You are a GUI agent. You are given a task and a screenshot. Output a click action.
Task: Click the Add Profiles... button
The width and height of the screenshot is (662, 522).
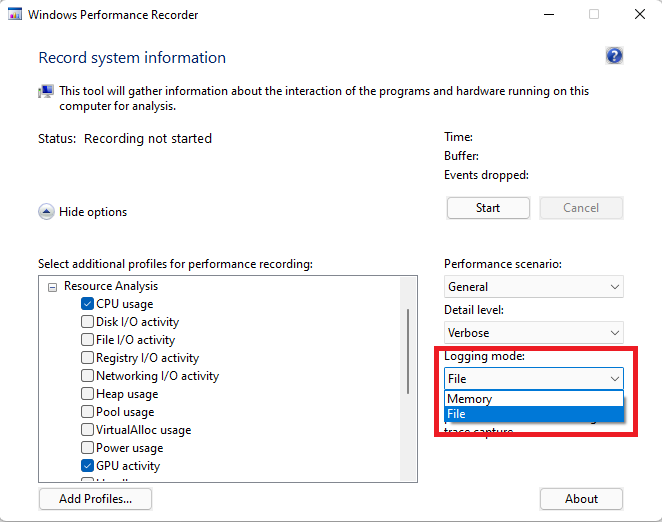[95, 499]
